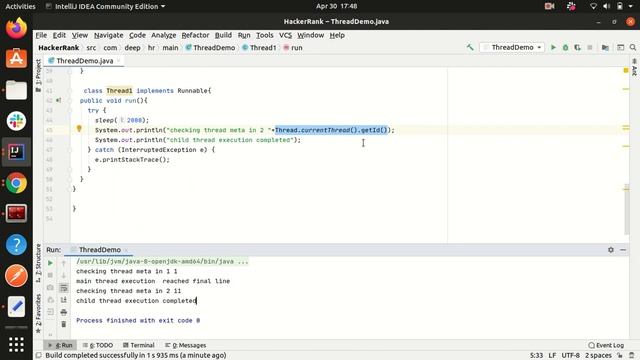The width and height of the screenshot is (640, 360).
Task: Click the run gutter icon beside line 42
Action: tap(58, 100)
